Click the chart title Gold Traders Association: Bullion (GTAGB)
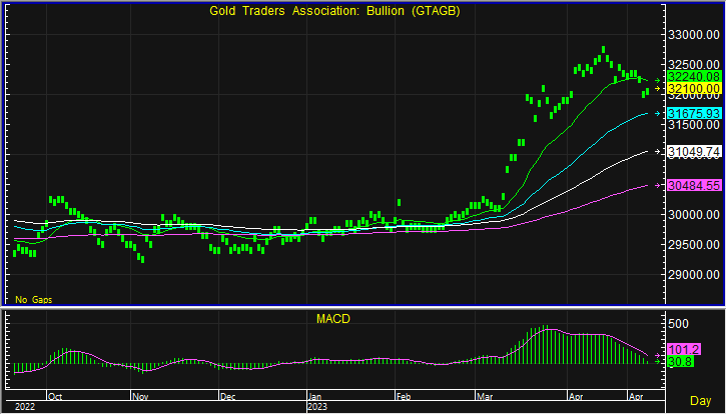 point(334,11)
